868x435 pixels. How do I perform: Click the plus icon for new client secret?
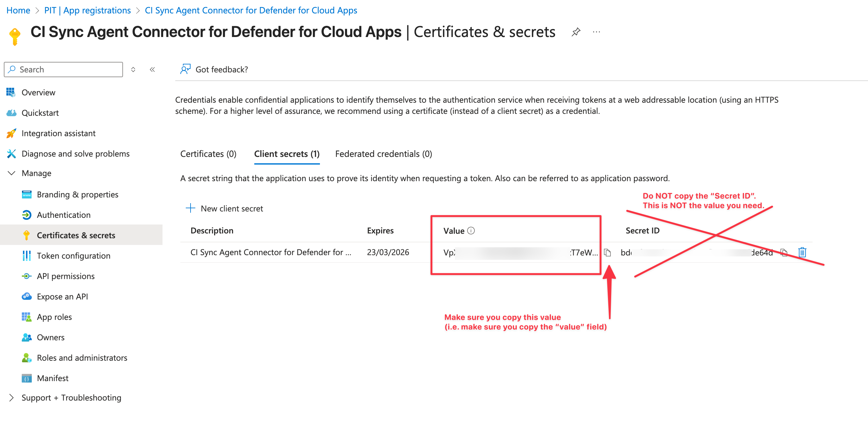(x=190, y=208)
